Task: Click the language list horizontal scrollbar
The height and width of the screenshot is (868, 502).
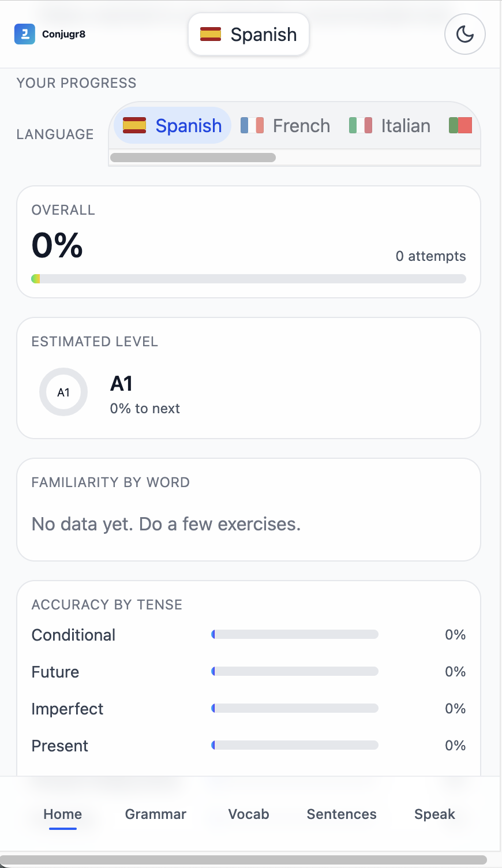Action: pyautogui.click(x=193, y=158)
